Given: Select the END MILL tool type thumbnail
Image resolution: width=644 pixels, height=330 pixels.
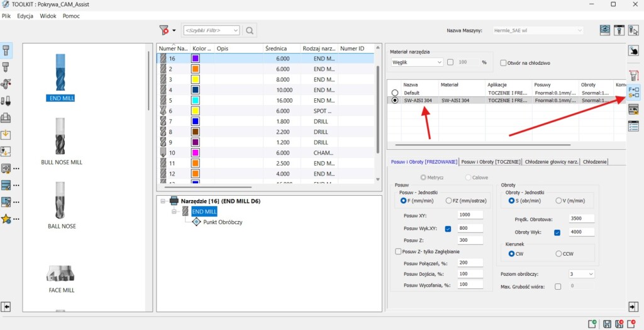Looking at the screenshot, I should [x=61, y=77].
